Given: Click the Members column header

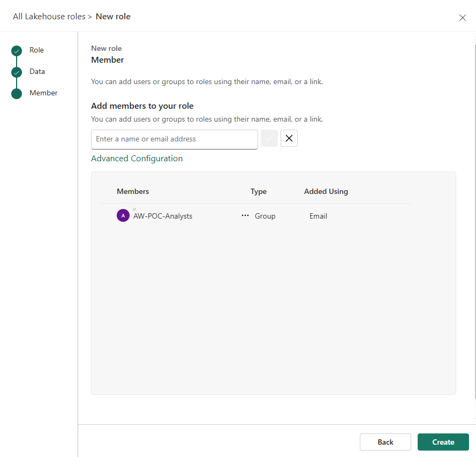Looking at the screenshot, I should (x=133, y=191).
